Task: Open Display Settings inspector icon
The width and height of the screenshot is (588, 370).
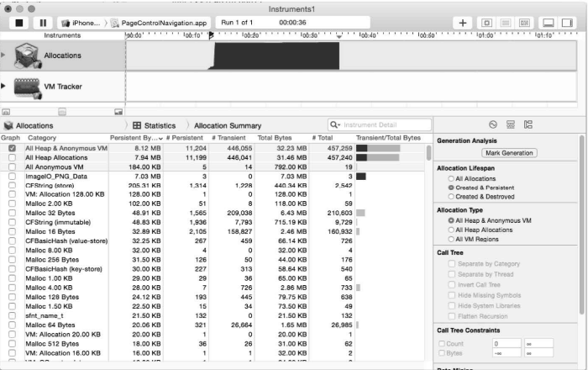Action: pyautogui.click(x=510, y=124)
